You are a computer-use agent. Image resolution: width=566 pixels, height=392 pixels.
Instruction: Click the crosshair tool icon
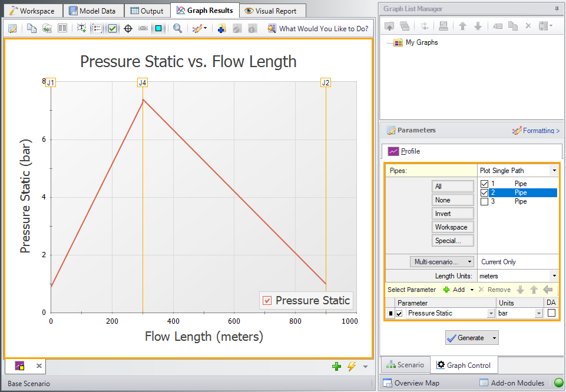tap(128, 28)
